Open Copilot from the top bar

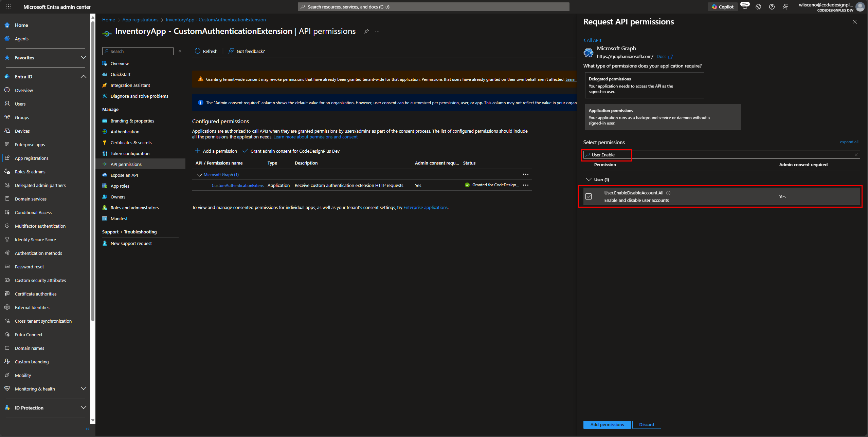point(723,7)
